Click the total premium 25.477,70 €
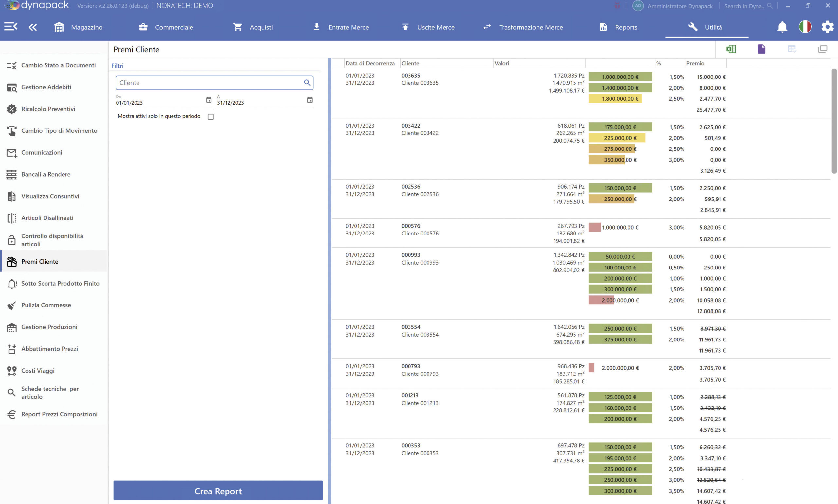This screenshot has width=838, height=504. click(x=711, y=110)
